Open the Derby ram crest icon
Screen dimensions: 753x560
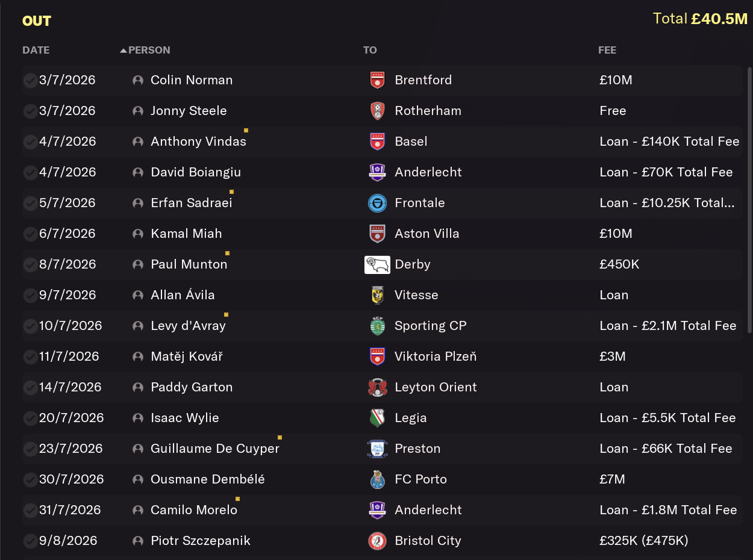click(x=377, y=264)
